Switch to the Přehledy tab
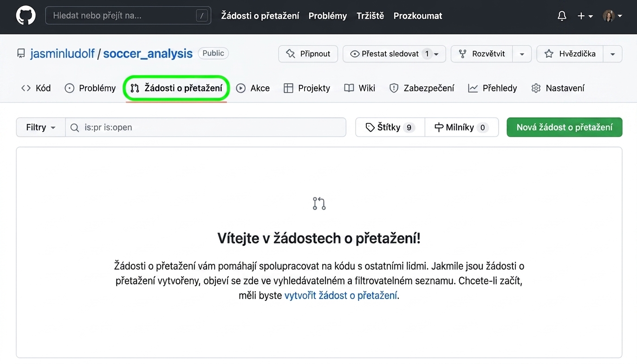 [x=493, y=88]
